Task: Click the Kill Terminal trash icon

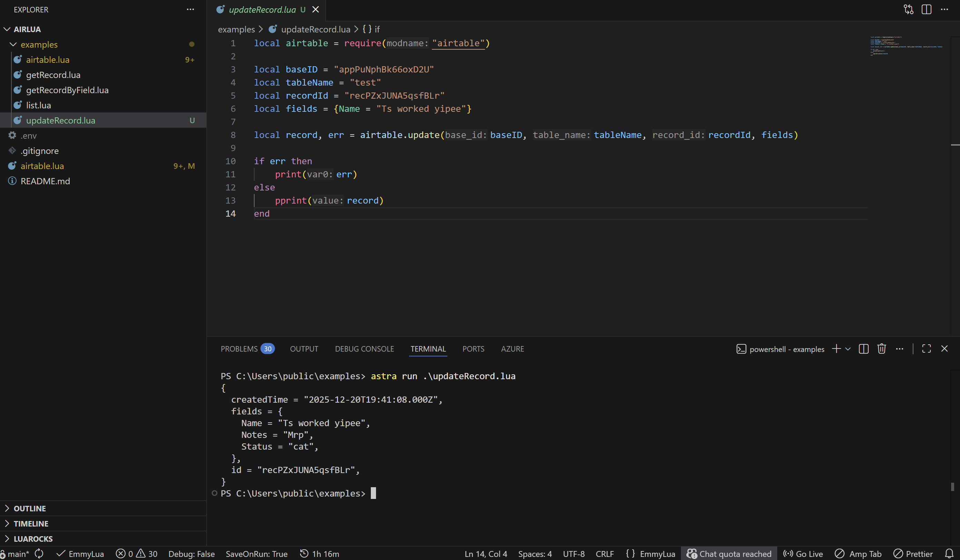Action: tap(881, 348)
